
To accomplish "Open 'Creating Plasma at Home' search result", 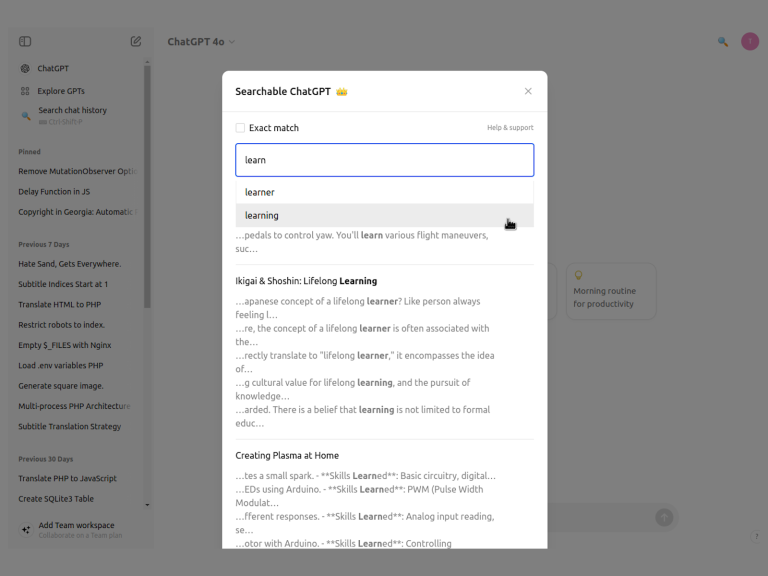I will 287,456.
